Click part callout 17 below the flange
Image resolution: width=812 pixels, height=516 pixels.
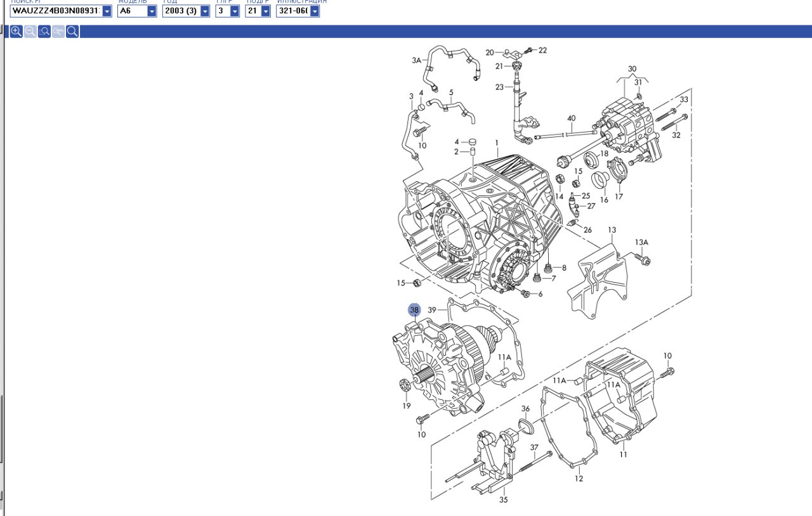point(619,197)
